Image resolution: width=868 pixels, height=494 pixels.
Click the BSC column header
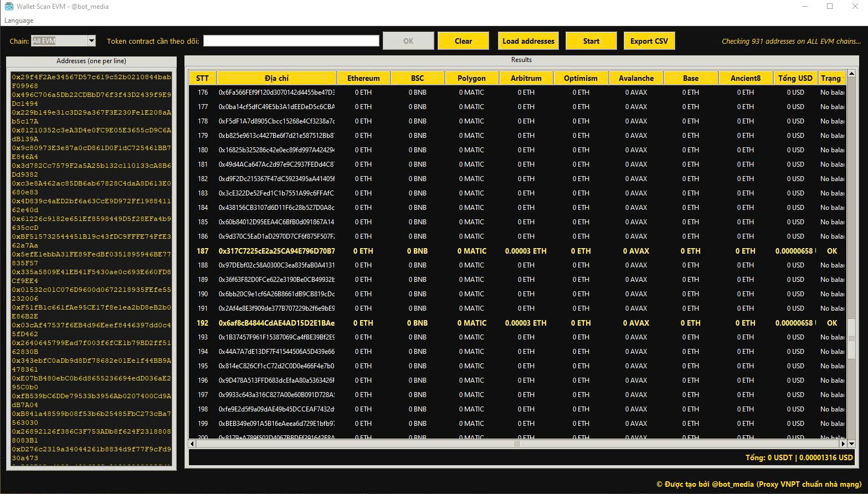tap(418, 78)
